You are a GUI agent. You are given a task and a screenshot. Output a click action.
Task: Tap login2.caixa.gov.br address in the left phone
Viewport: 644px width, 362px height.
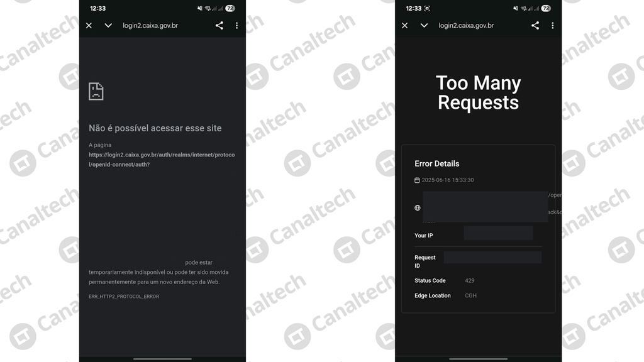point(150,25)
